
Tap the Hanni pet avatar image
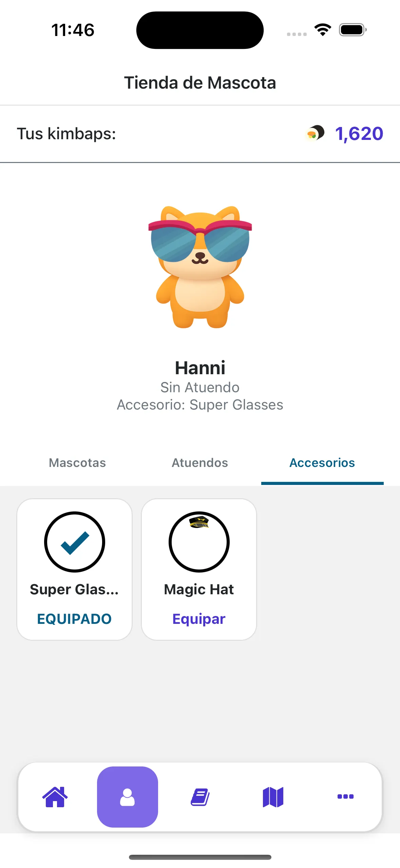pyautogui.click(x=200, y=267)
